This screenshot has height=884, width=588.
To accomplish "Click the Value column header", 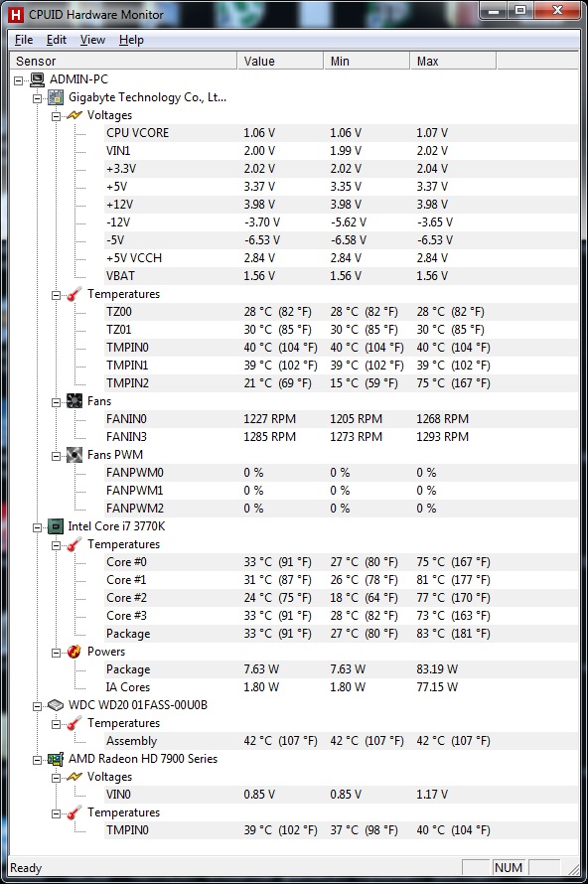I will coord(280,61).
